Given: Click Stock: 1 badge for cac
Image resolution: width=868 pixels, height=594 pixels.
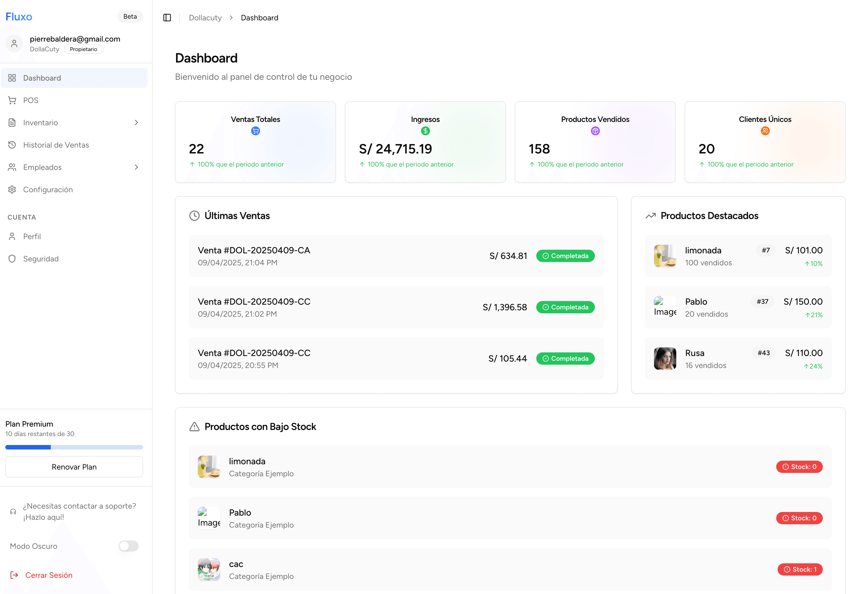Looking at the screenshot, I should [800, 570].
